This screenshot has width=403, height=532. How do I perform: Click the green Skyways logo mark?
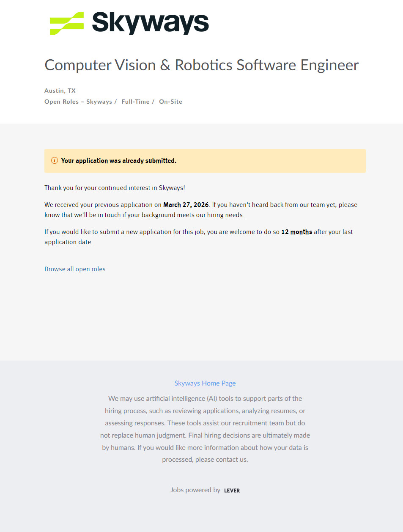pyautogui.click(x=67, y=23)
